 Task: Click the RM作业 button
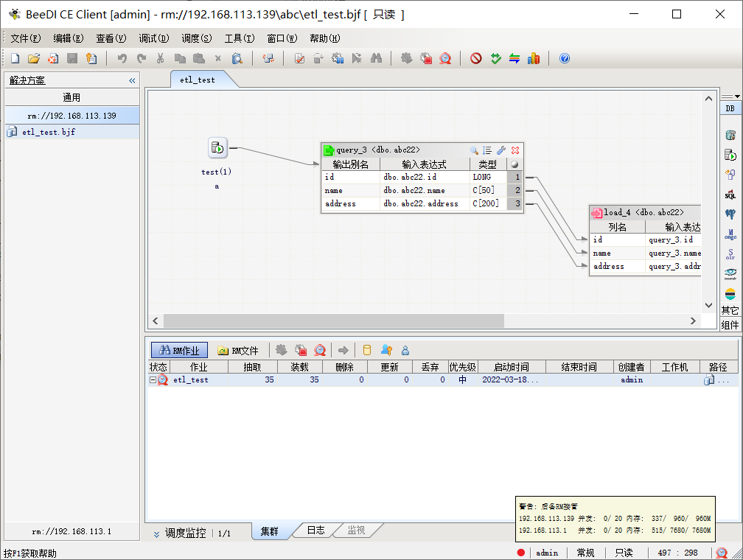pyautogui.click(x=178, y=349)
